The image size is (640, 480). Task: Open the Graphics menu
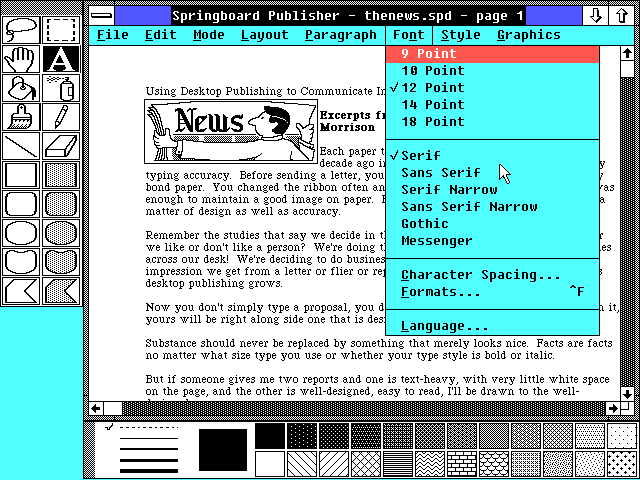click(529, 35)
